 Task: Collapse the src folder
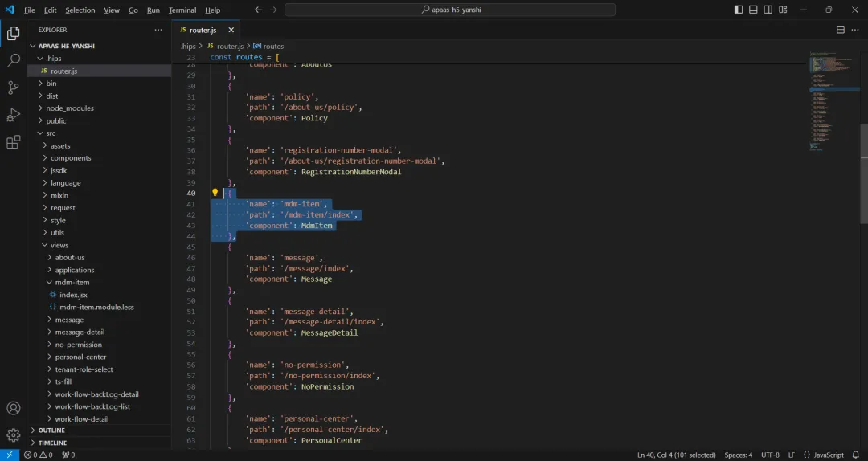(x=99, y=133)
